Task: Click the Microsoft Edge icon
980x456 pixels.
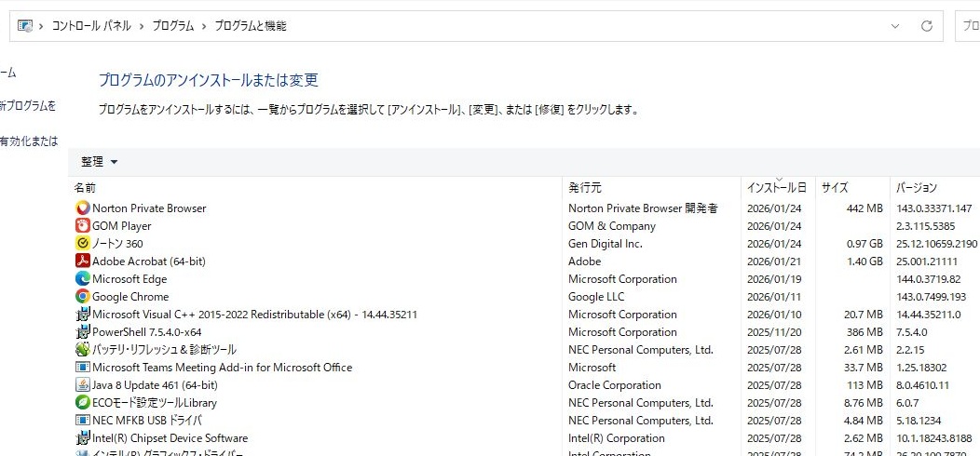Action: click(83, 279)
